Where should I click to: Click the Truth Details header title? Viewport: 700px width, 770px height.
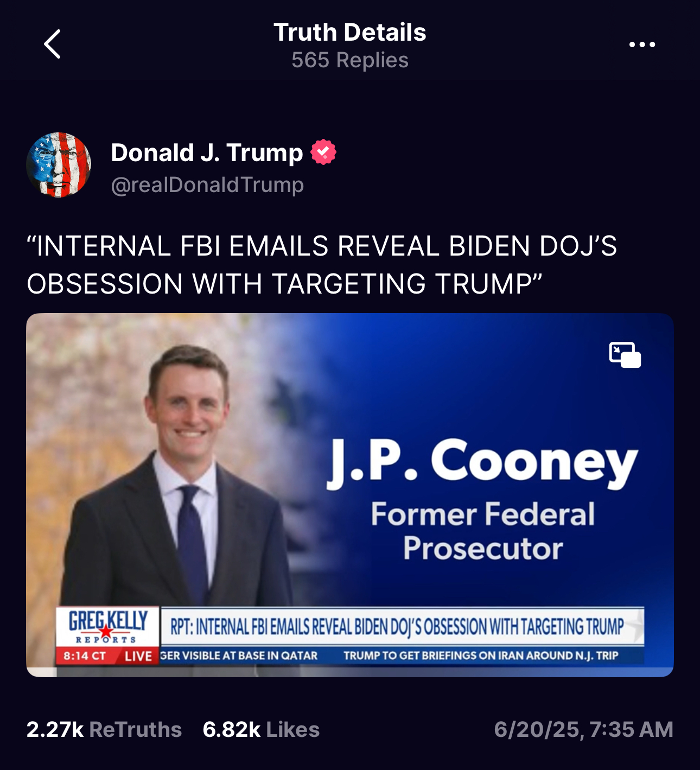point(350,32)
